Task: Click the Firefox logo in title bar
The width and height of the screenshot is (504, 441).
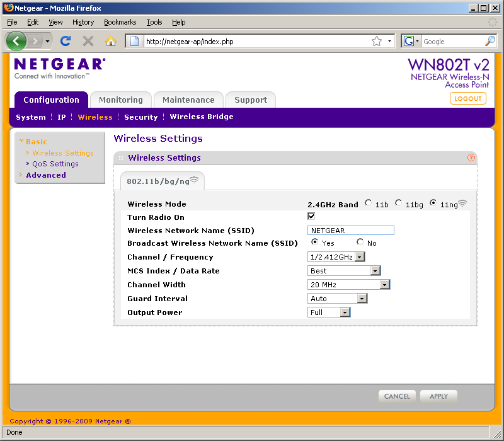Action: coord(9,8)
